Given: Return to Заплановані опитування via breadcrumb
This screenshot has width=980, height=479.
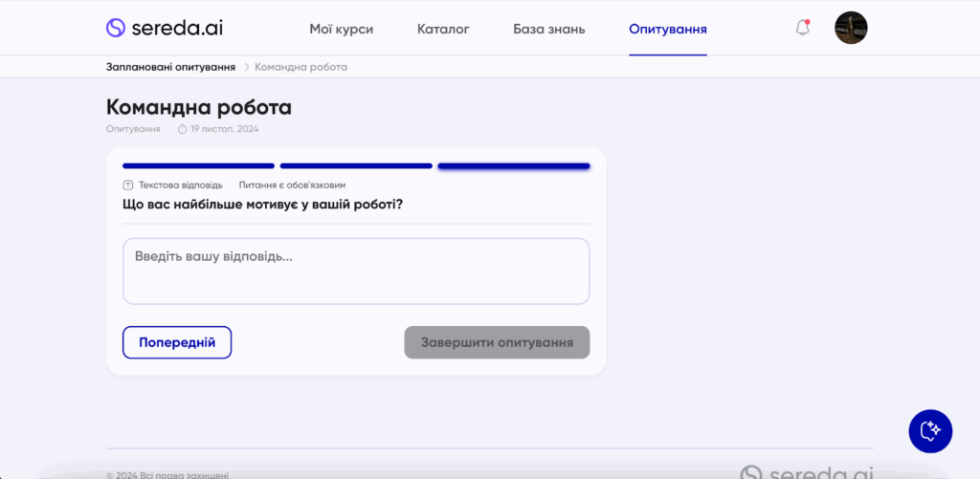Looking at the screenshot, I should (170, 67).
